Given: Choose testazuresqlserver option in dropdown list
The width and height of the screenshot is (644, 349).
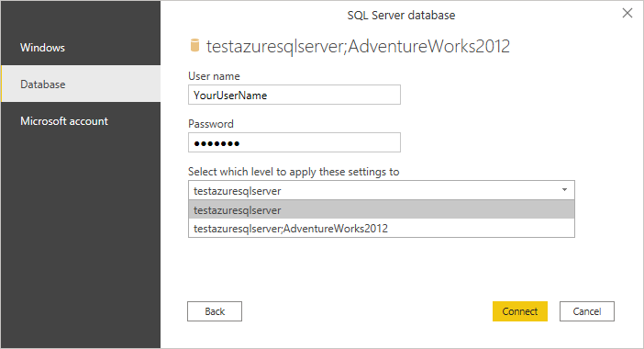Looking at the screenshot, I should (381, 210).
